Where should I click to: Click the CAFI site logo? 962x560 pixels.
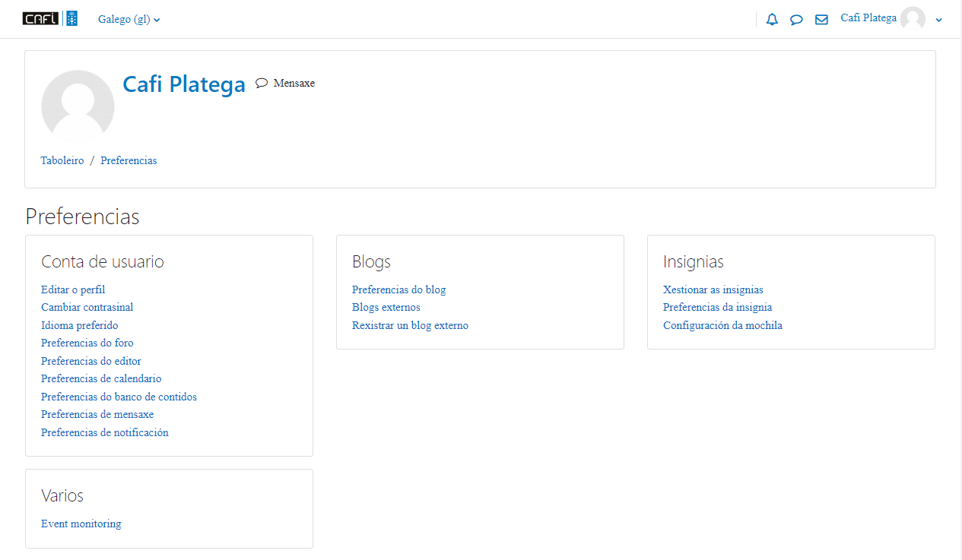[40, 19]
